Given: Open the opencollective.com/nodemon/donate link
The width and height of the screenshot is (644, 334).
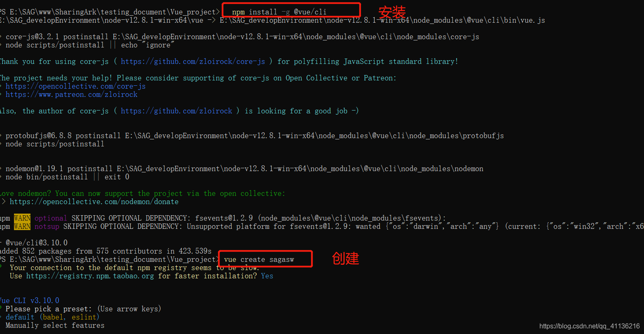Looking at the screenshot, I should (94, 202).
